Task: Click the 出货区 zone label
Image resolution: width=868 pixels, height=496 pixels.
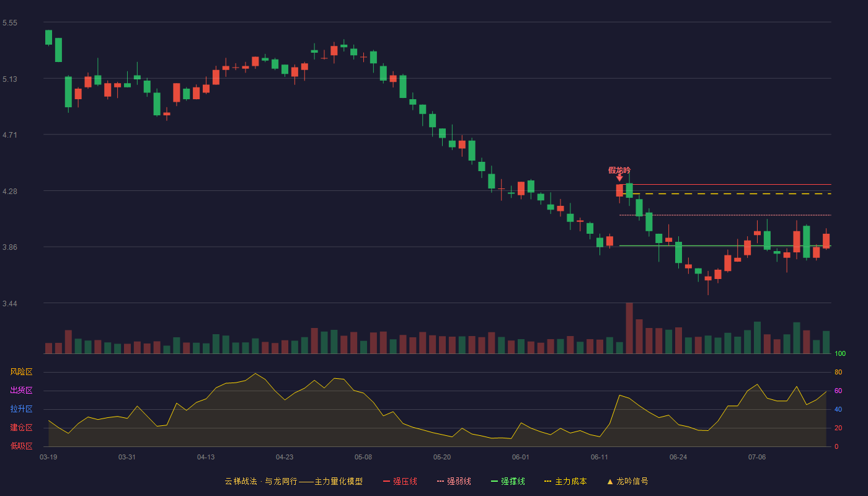Action: pyautogui.click(x=21, y=391)
